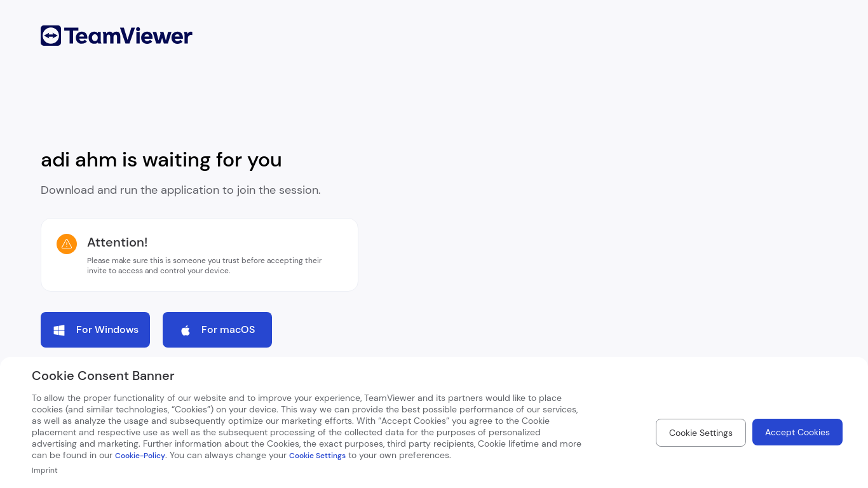This screenshot has width=868, height=488.
Task: Click the "Cookie Consent Banner" title
Action: click(103, 376)
